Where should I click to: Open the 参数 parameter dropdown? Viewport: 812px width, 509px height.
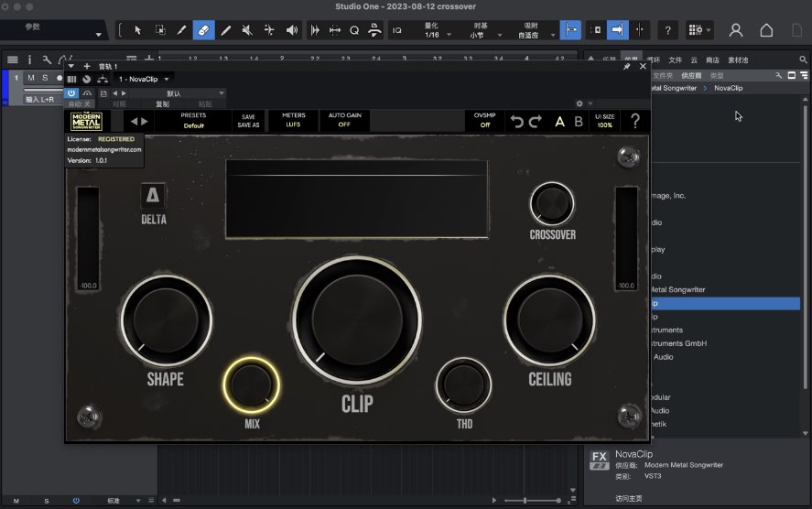coord(52,30)
